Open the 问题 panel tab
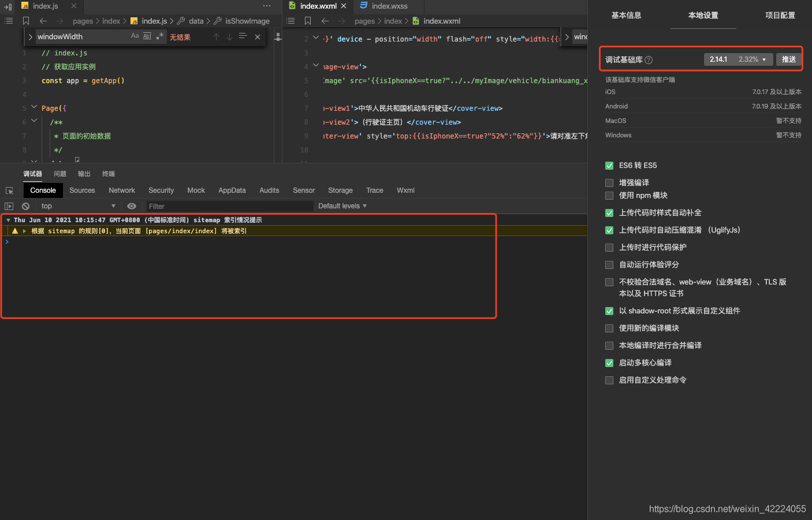Screen dimensions: 812x520 tap(60, 174)
